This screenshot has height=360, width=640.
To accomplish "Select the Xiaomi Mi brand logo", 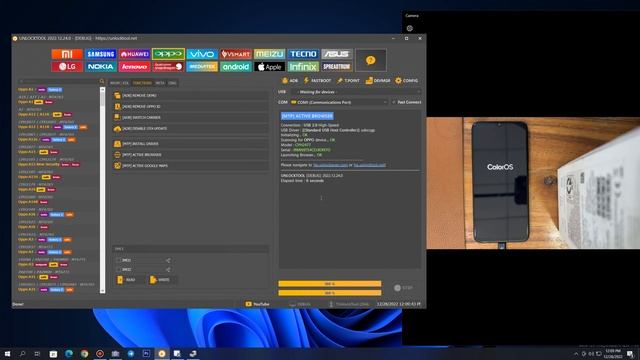I will click(x=67, y=54).
